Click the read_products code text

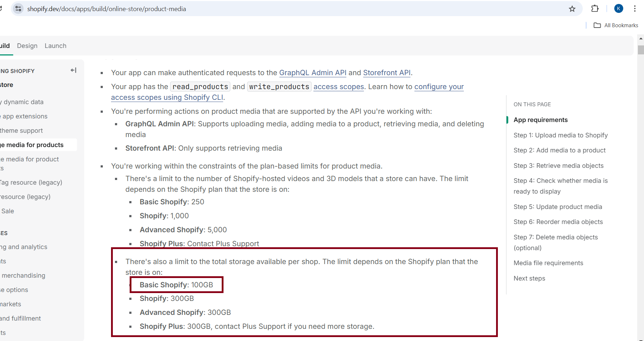tap(200, 87)
